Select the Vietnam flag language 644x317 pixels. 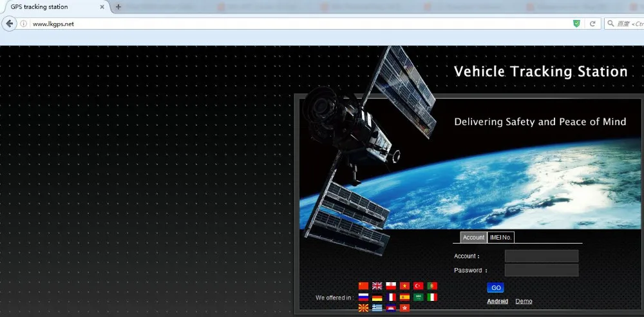[404, 286]
